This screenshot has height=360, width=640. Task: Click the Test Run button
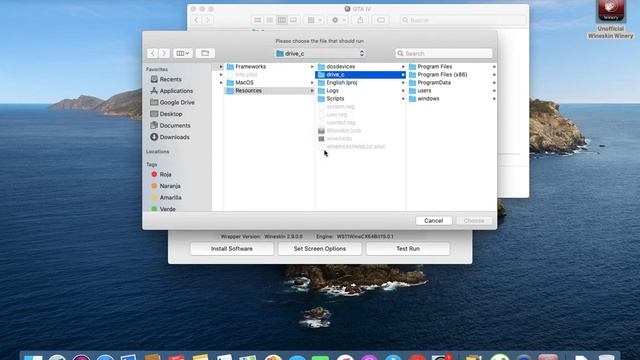pos(408,249)
